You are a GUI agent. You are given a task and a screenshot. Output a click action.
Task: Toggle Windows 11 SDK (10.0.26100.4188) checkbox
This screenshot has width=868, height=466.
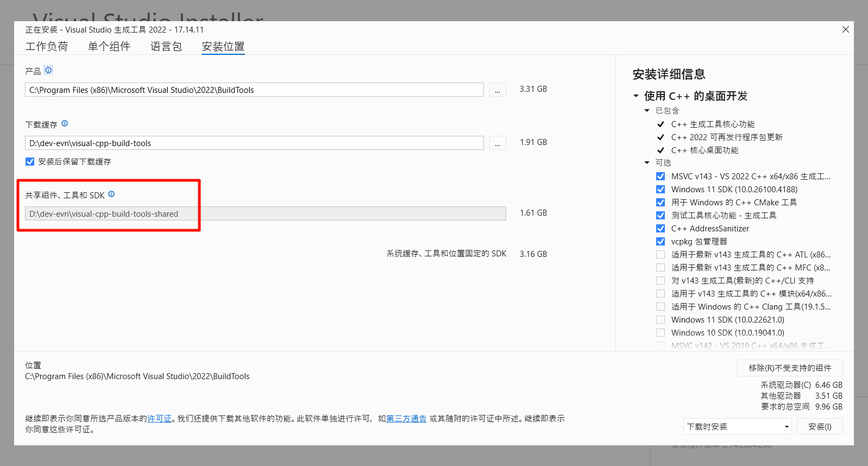pyautogui.click(x=661, y=189)
